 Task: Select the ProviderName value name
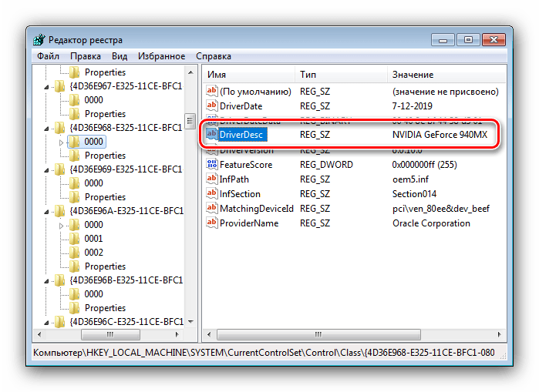(249, 223)
